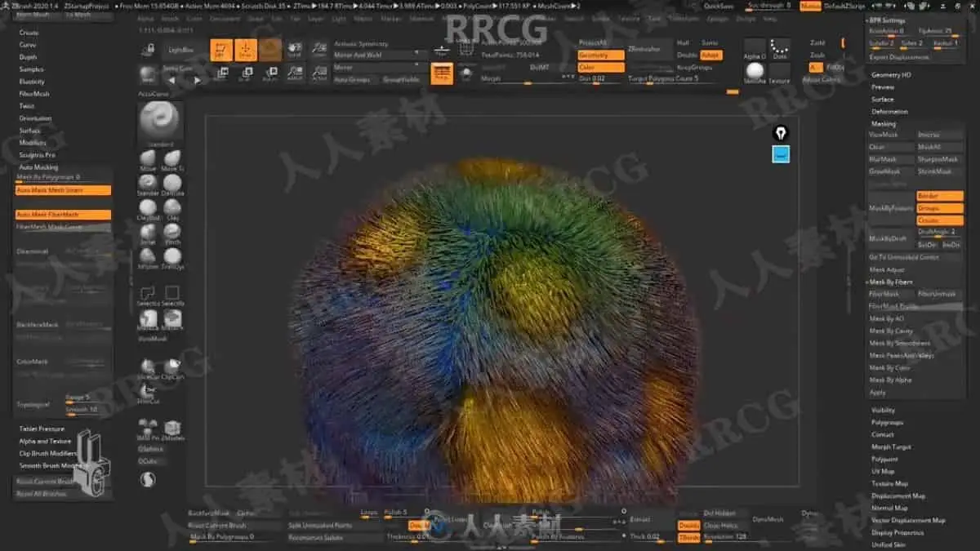Click the ZRemesher button

(x=649, y=49)
